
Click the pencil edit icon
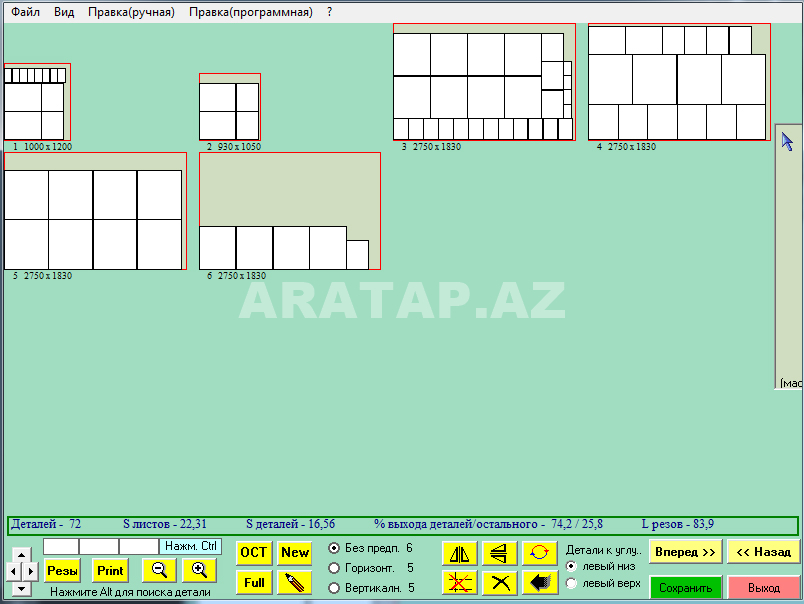pyautogui.click(x=294, y=582)
